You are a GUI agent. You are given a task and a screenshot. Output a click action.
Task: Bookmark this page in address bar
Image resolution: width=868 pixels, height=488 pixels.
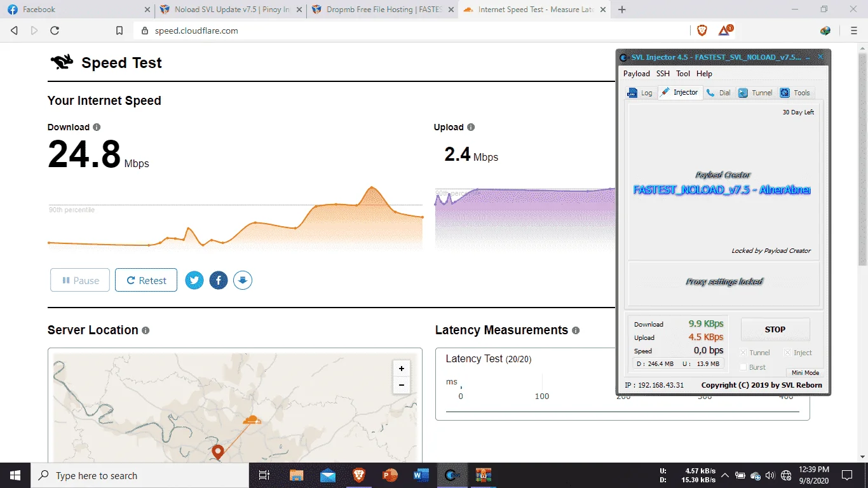point(119,30)
